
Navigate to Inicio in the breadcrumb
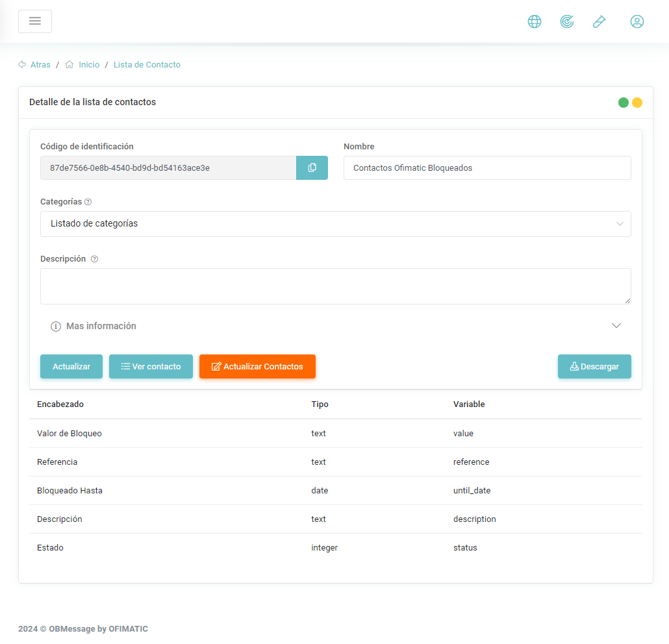89,65
